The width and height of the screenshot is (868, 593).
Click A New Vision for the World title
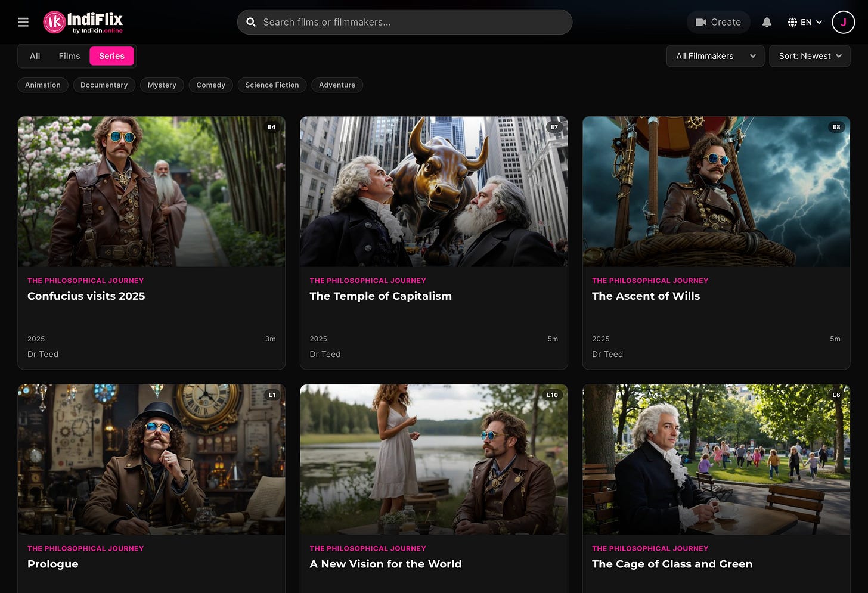coord(385,564)
